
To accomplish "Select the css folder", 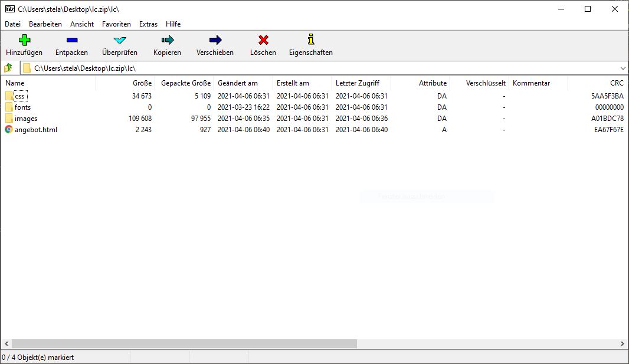I will (x=20, y=96).
